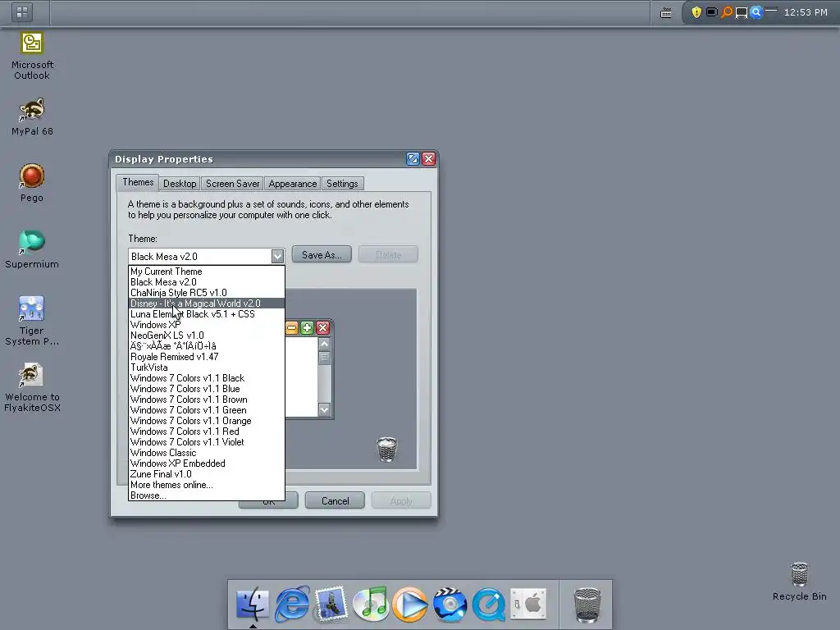Pick Luna Element Black v5.1 + CSS

206,314
